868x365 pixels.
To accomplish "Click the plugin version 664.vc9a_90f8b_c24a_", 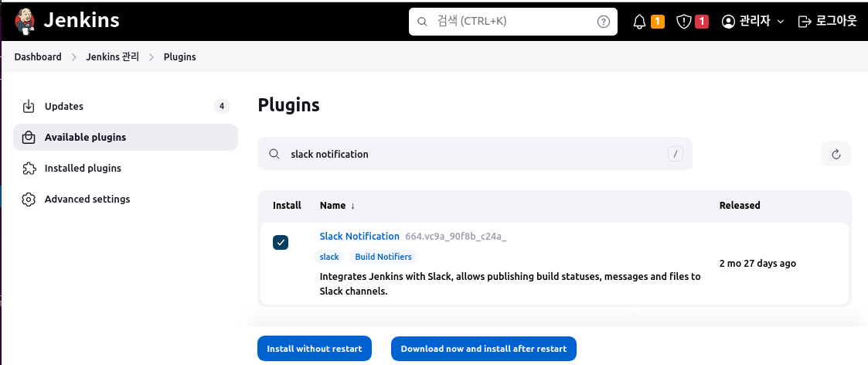I will (x=456, y=237).
